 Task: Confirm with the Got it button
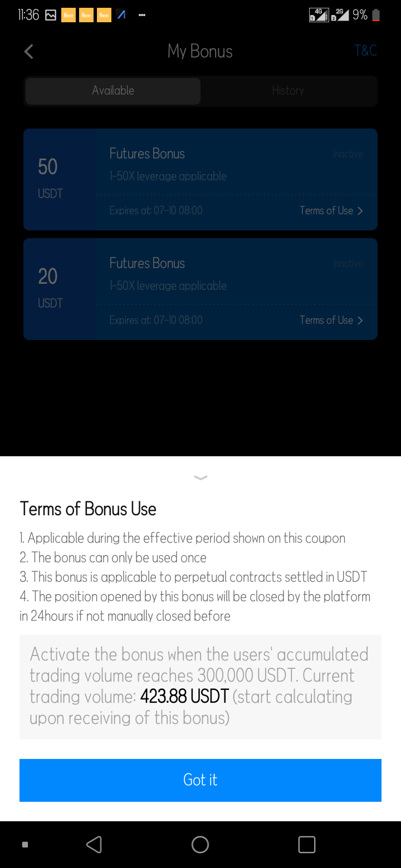click(x=200, y=780)
